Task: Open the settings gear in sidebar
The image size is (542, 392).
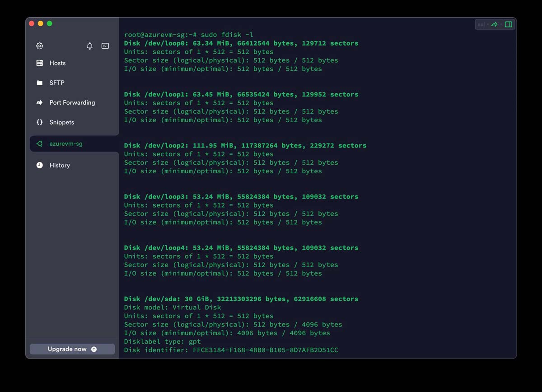Action: (40, 46)
